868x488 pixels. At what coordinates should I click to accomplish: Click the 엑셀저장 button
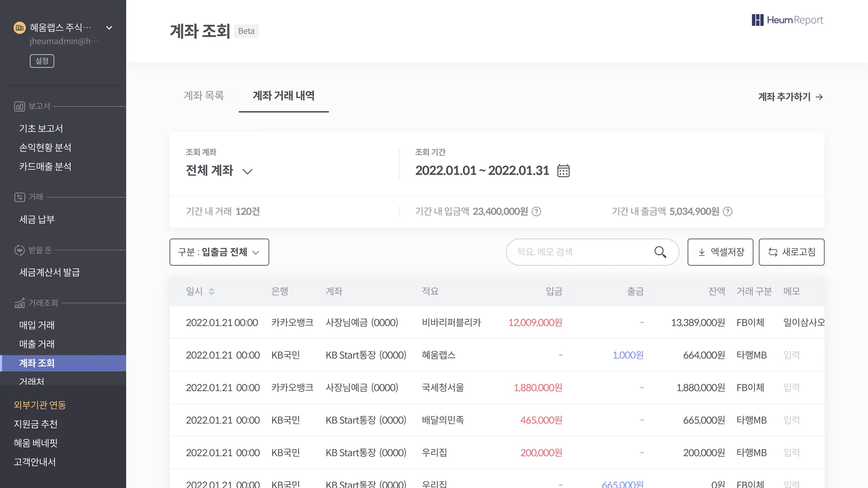point(720,252)
